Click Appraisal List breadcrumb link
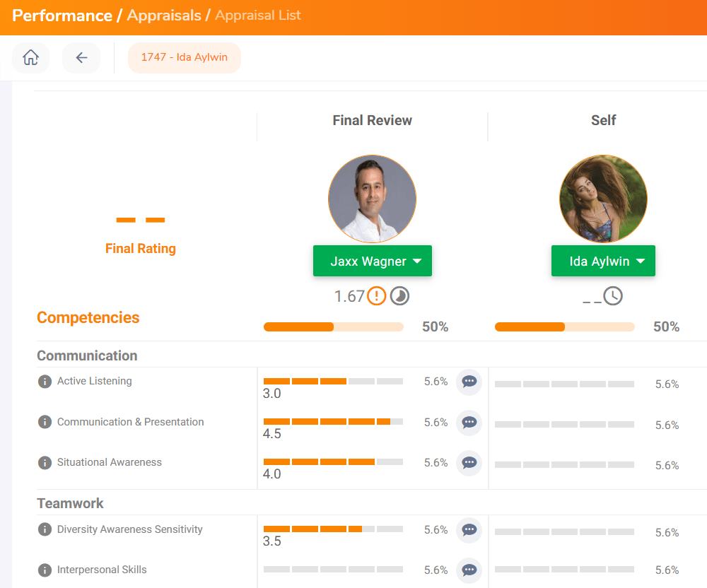 coord(258,16)
